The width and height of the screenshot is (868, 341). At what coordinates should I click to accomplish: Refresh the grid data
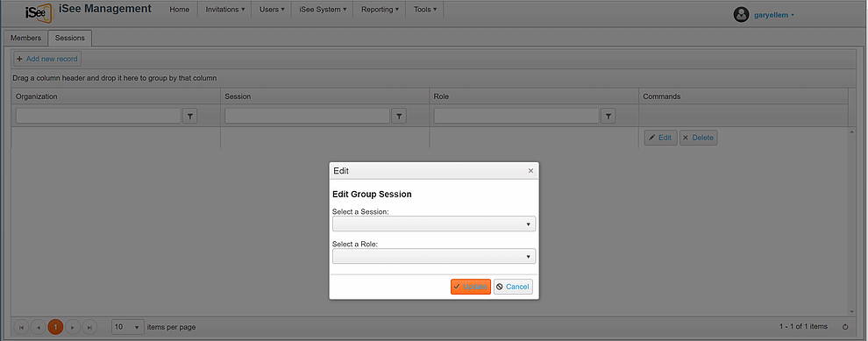pyautogui.click(x=844, y=327)
